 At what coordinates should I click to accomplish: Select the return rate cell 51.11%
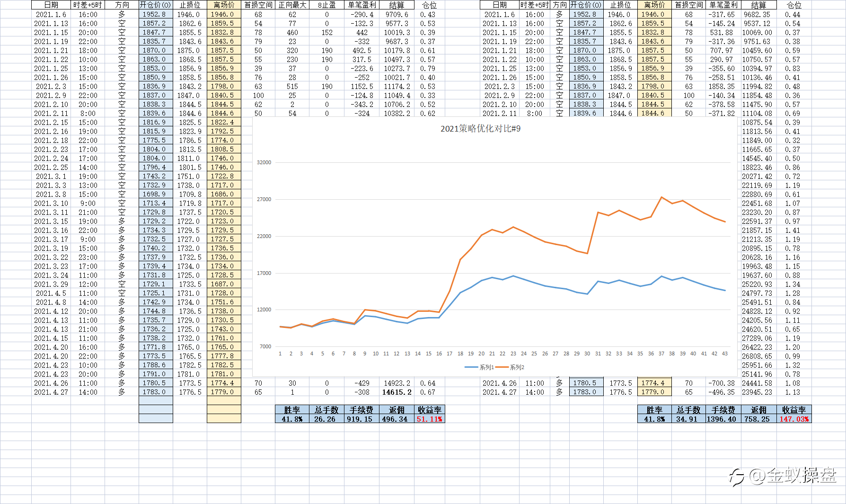click(x=430, y=419)
